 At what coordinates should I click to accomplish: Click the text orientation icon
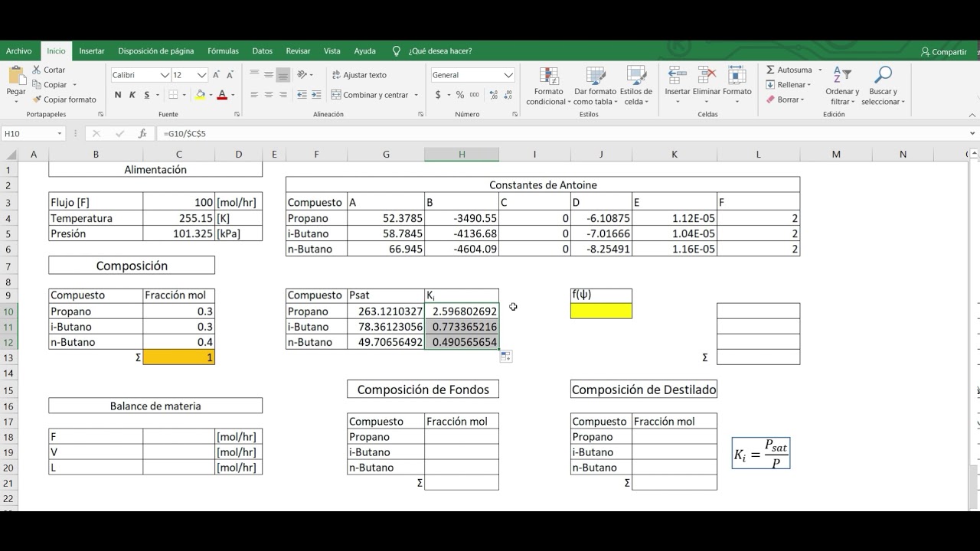point(302,75)
